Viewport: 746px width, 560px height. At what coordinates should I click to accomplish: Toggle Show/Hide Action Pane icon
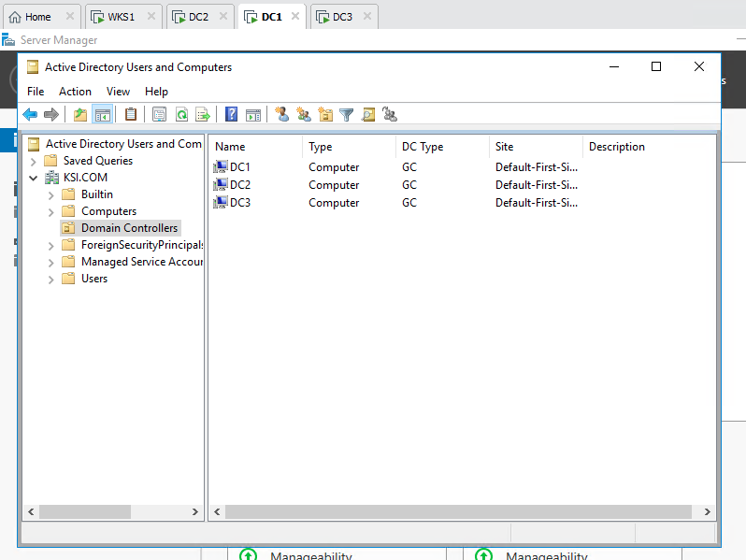point(253,115)
